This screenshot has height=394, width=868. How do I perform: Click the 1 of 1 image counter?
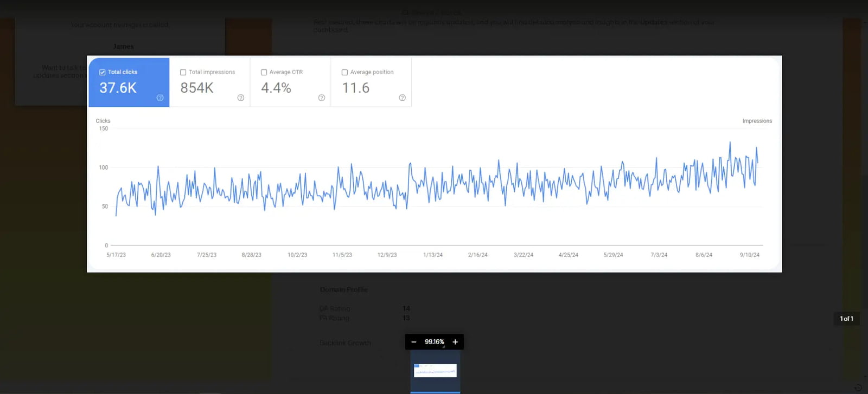(x=846, y=319)
